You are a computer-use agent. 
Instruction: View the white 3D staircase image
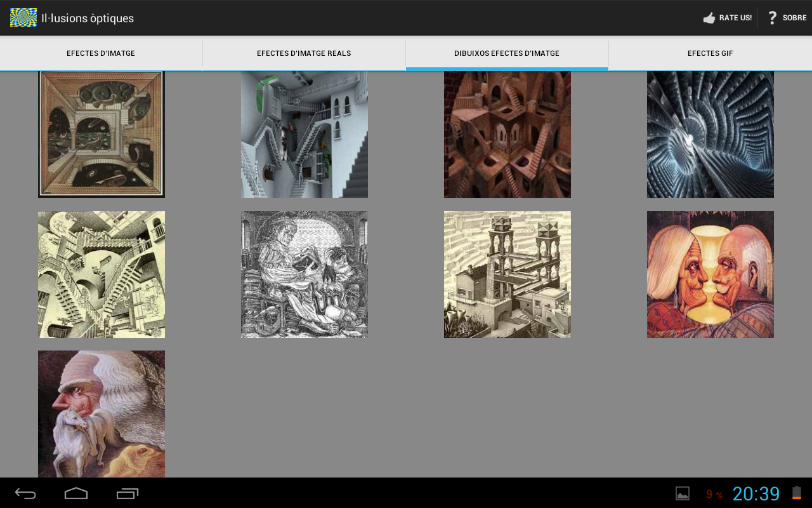click(304, 135)
